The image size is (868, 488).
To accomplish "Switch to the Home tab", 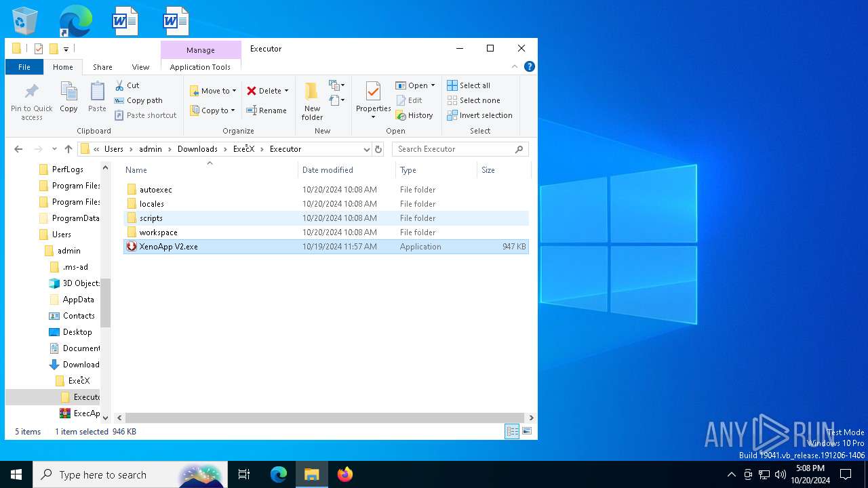I will tap(63, 67).
